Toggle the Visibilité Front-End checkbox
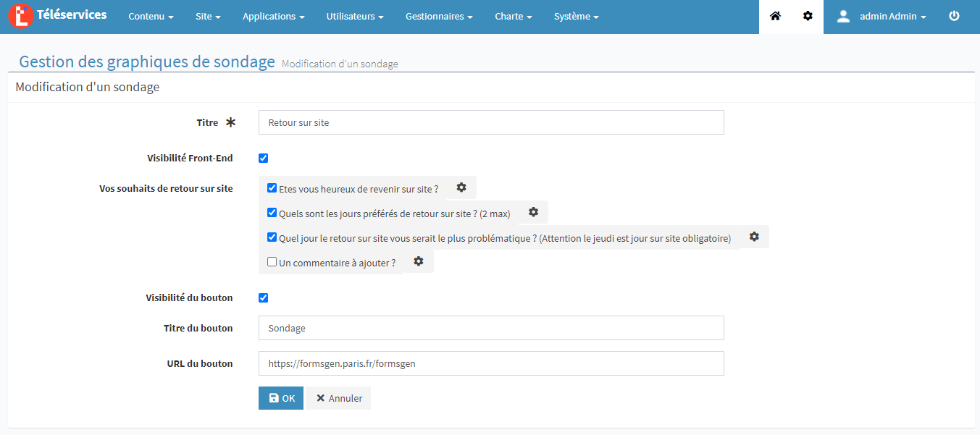Image resolution: width=980 pixels, height=435 pixels. 264,158
